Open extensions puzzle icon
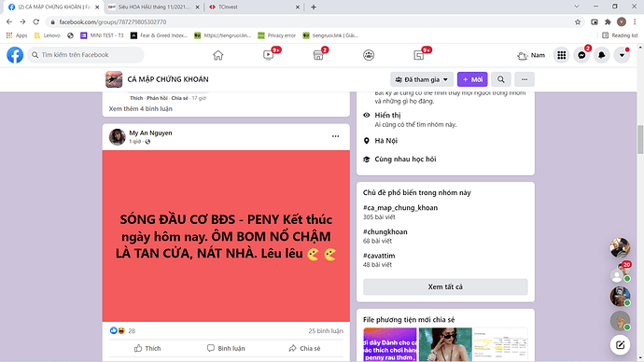This screenshot has width=644, height=362. [608, 21]
